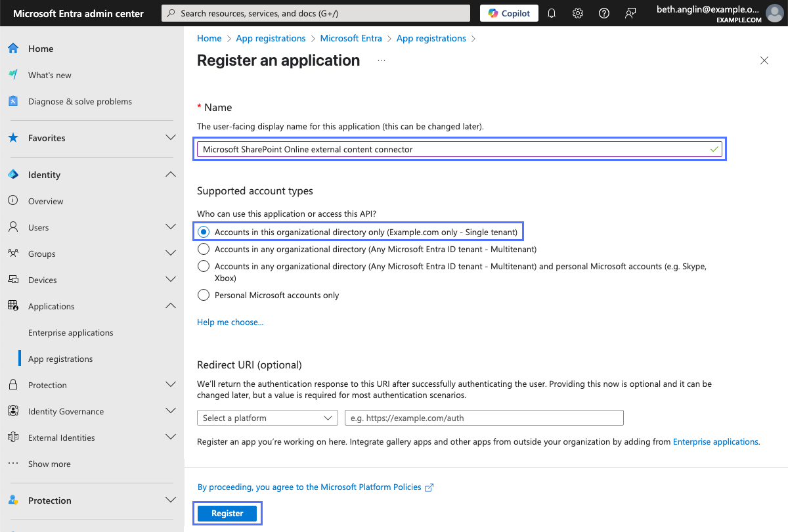Click the bottom Protection section icon
Screen dimensions: 788x532
point(13,500)
